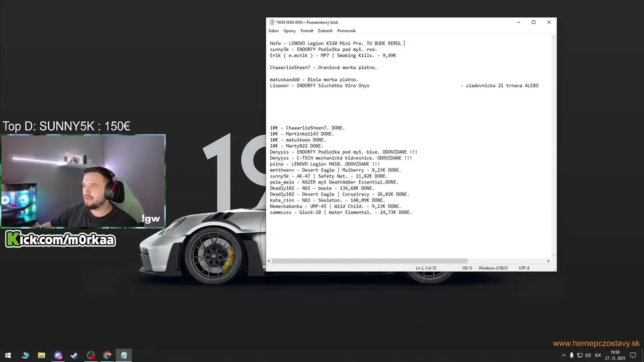This screenshot has width=644, height=362.
Task: Click the '10€ - Martinko1143 DONE.' line
Action: click(x=302, y=134)
